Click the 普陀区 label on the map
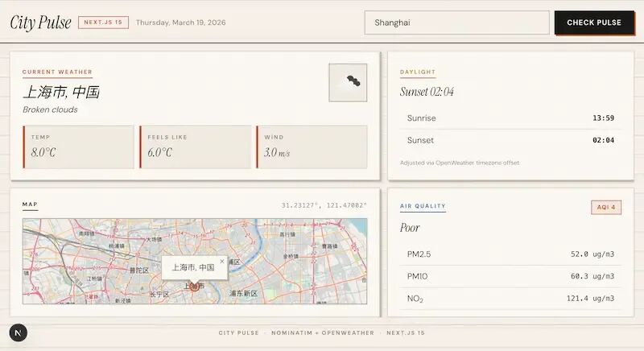 click(x=138, y=270)
